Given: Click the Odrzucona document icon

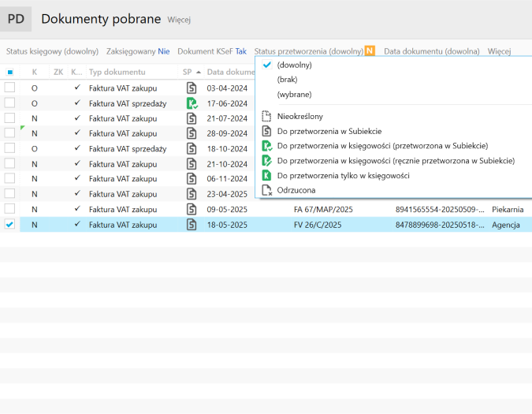Looking at the screenshot, I should 267,190.
